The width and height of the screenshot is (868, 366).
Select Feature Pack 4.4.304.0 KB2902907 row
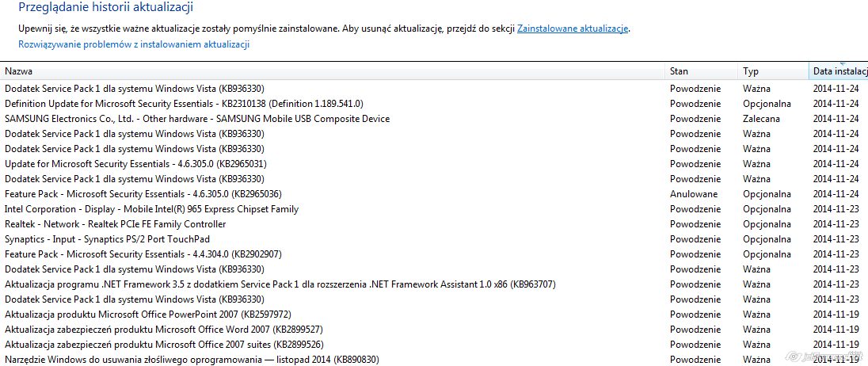point(434,254)
